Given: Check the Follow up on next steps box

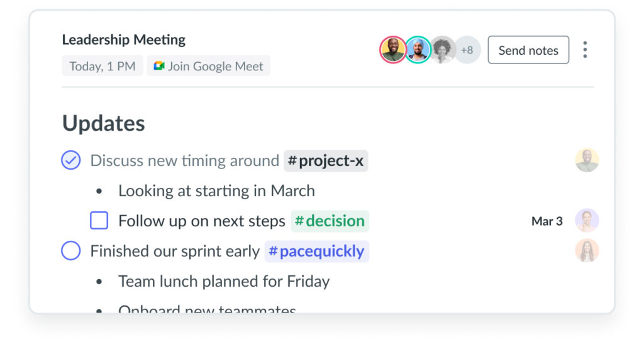Looking at the screenshot, I should [x=99, y=221].
